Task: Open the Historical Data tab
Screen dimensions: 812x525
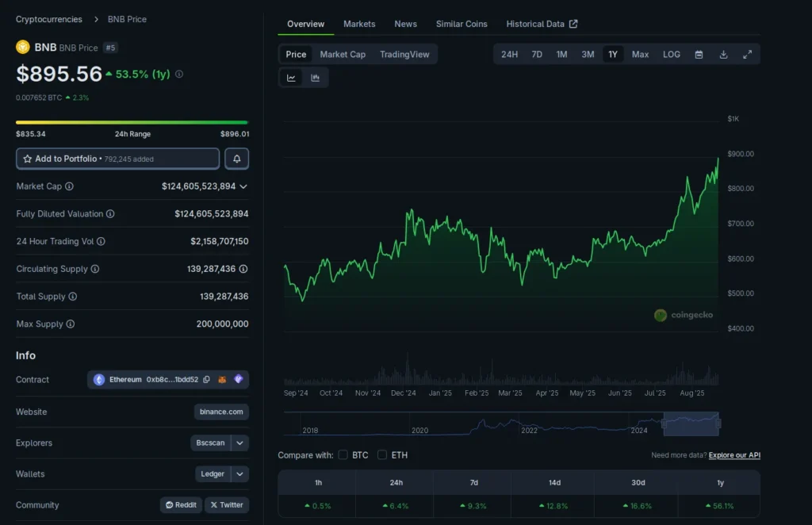Action: 542,24
